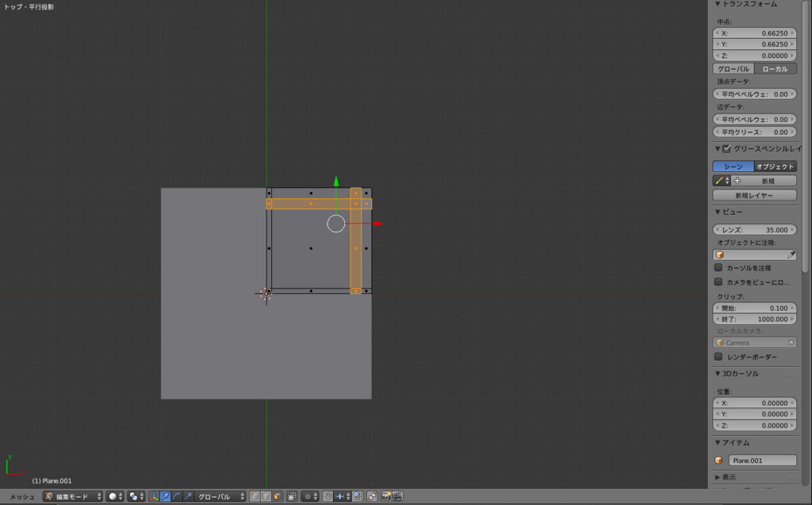
Task: Render OpenGL animation clapperboard icon
Action: [397, 497]
